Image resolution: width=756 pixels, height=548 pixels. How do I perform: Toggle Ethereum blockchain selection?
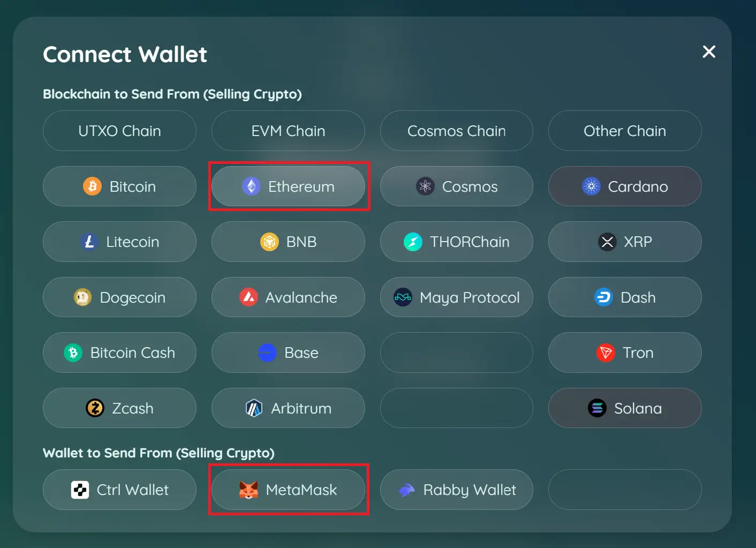point(288,186)
